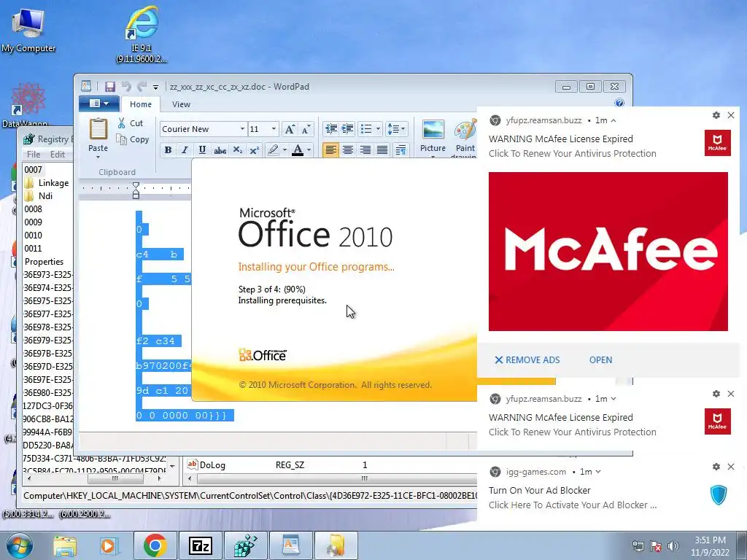Viewport: 747px width, 560px height.
Task: Expand the Paste options arrow
Action: [98, 157]
